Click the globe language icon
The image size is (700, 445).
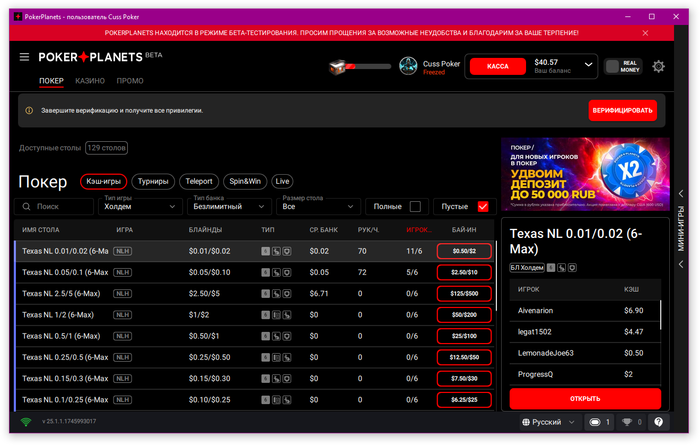(526, 422)
